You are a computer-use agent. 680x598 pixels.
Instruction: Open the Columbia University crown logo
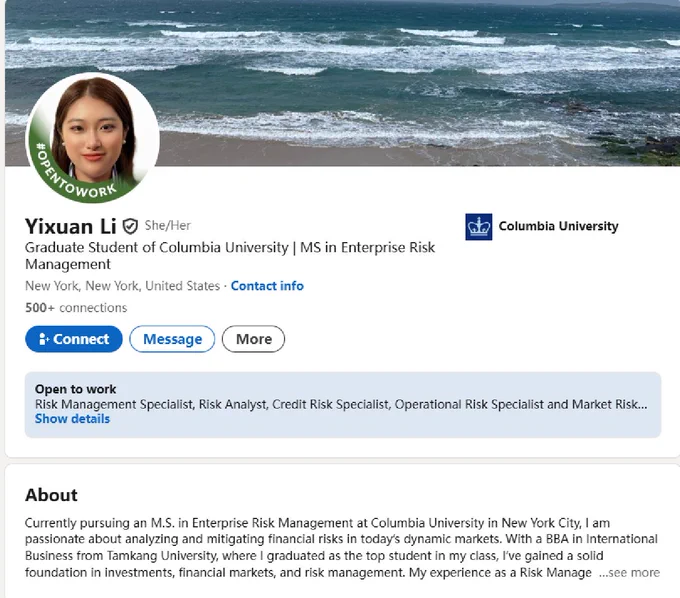point(478,226)
